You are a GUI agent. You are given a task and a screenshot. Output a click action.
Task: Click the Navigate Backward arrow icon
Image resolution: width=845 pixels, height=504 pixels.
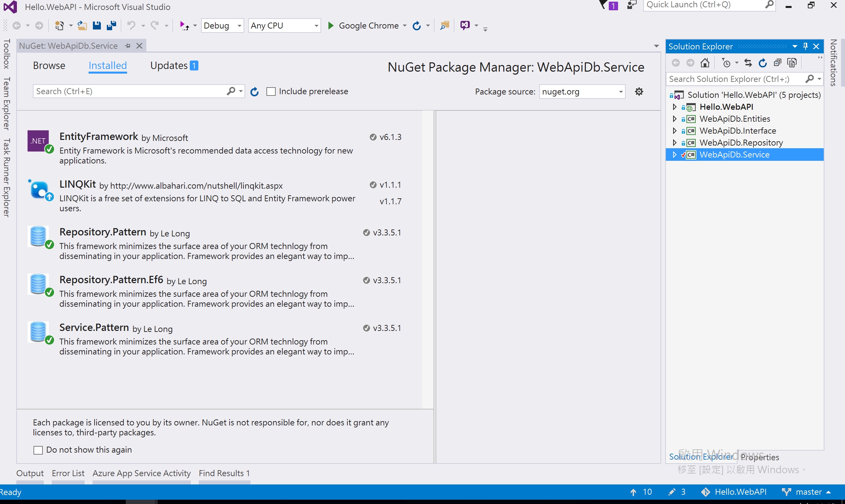[x=17, y=26]
